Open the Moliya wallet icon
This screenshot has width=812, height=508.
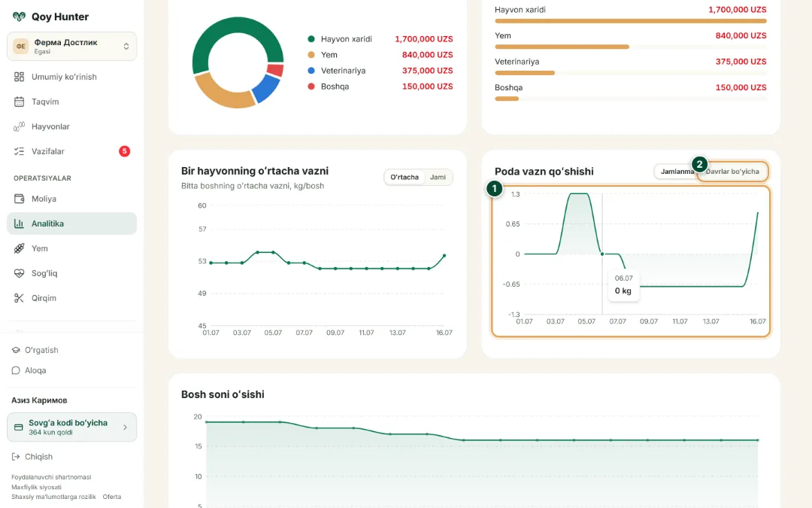19,199
